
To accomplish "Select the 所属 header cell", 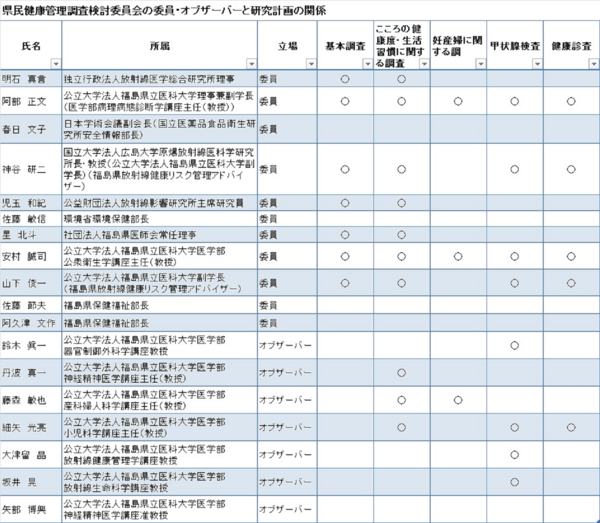I will click(160, 45).
